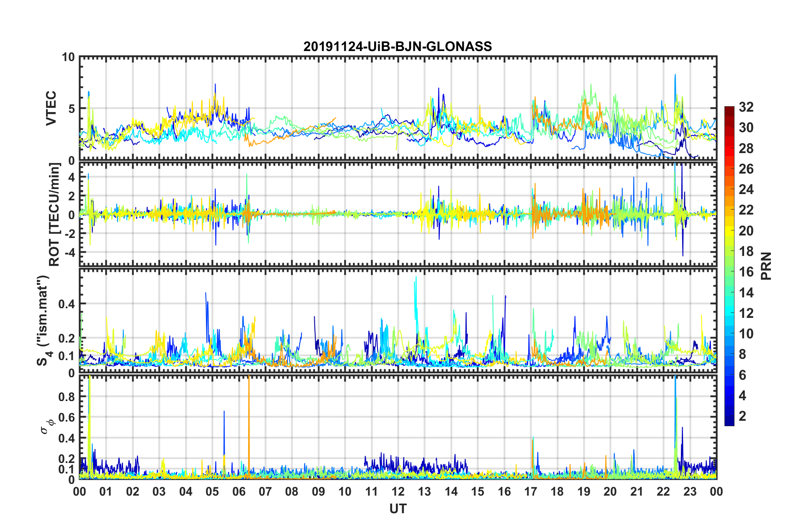Select x-axis hour tick "03"
The width and height of the screenshot is (796, 532).
pyautogui.click(x=159, y=491)
